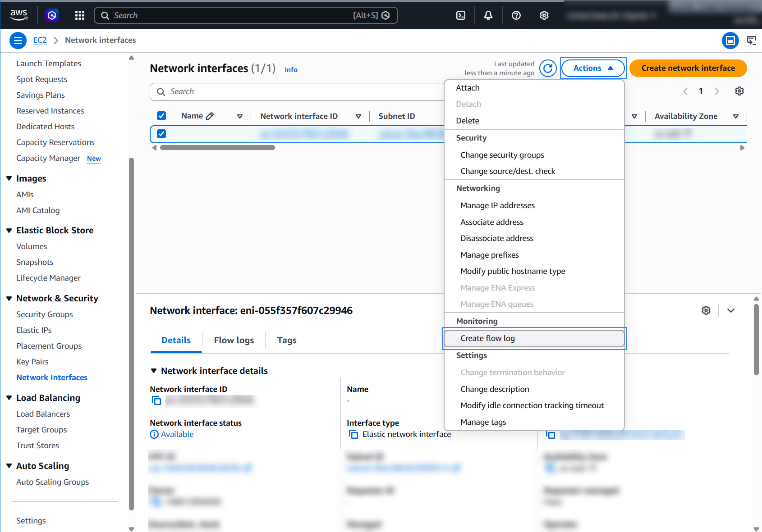
Task: Choose Change description menu item
Action: [x=534, y=389]
